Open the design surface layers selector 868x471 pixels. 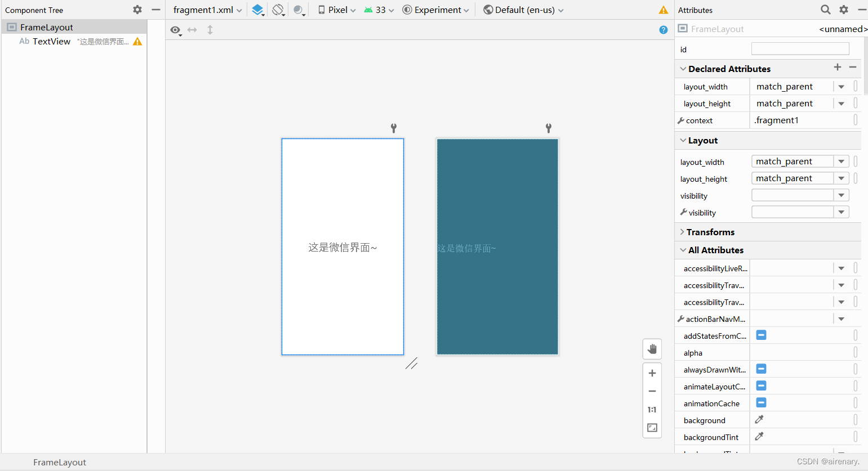[258, 10]
